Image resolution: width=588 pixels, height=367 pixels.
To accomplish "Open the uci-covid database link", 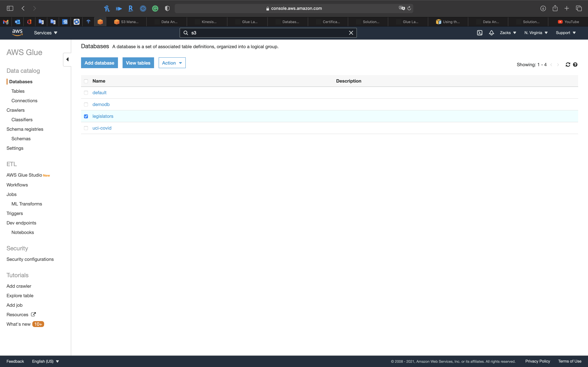I will [x=102, y=128].
